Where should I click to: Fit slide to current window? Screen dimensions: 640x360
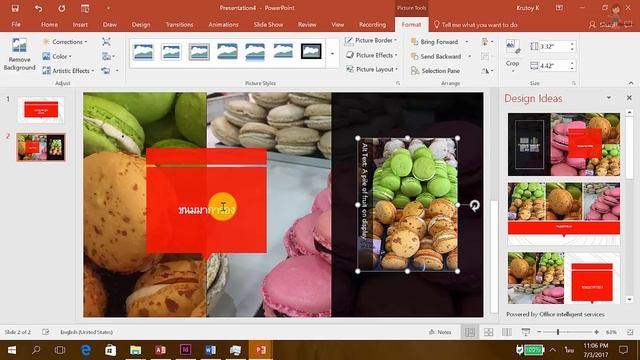pyautogui.click(x=630, y=332)
